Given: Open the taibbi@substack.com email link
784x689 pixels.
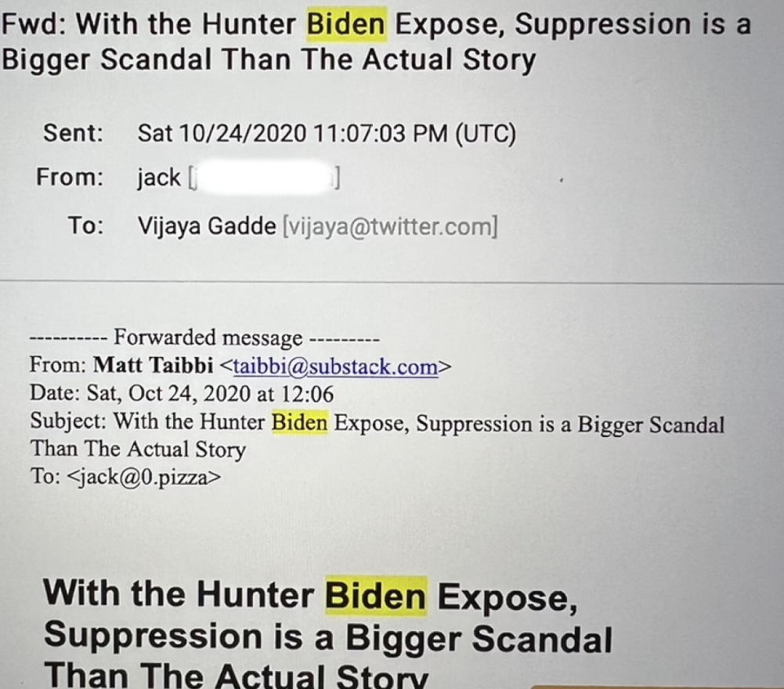Looking at the screenshot, I should (x=335, y=367).
